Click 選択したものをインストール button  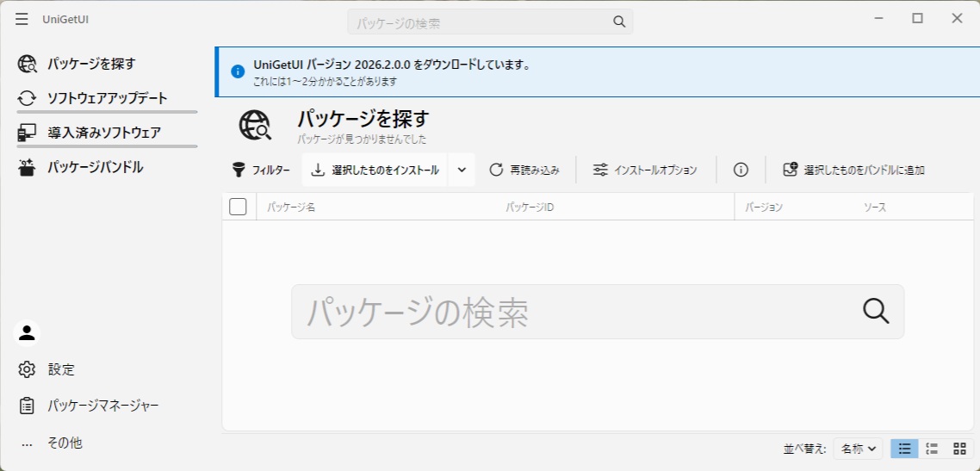[x=375, y=170]
